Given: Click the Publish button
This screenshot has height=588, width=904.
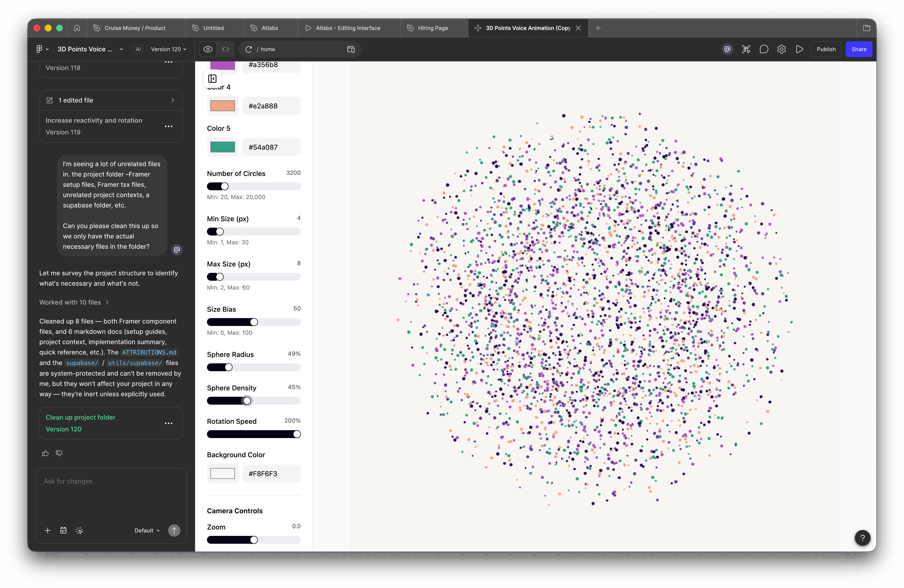Looking at the screenshot, I should click(826, 49).
